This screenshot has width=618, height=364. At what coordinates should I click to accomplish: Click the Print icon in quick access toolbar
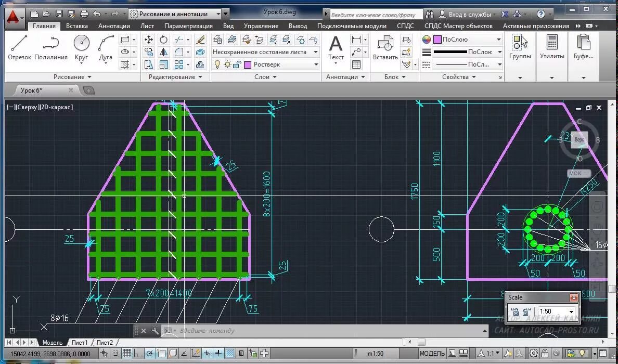pyautogui.click(x=84, y=14)
